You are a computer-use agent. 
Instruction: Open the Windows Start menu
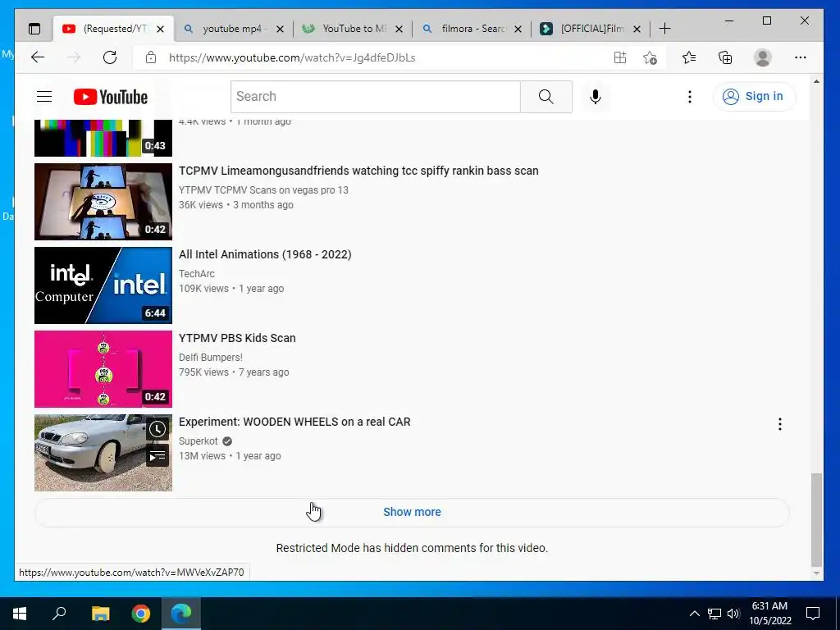pos(20,614)
